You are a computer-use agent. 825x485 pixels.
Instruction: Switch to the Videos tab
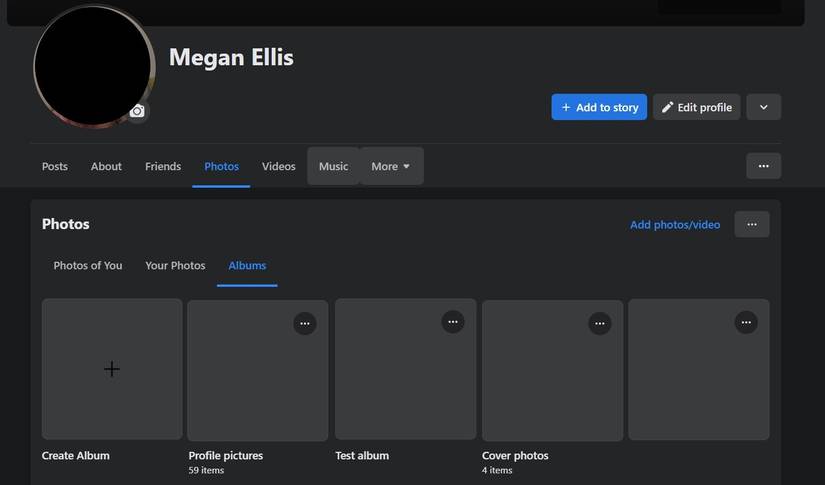(x=279, y=166)
